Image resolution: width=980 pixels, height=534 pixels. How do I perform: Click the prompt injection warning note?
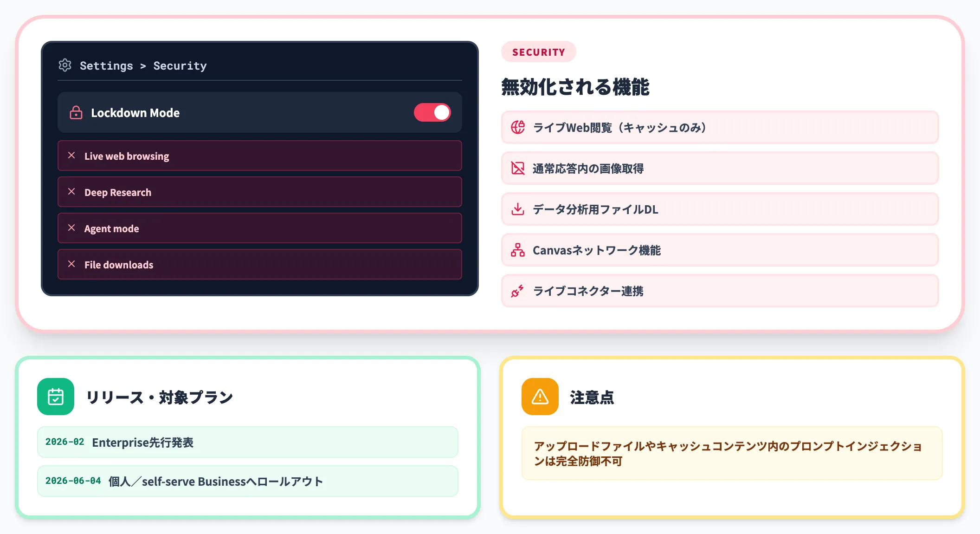pyautogui.click(x=732, y=453)
